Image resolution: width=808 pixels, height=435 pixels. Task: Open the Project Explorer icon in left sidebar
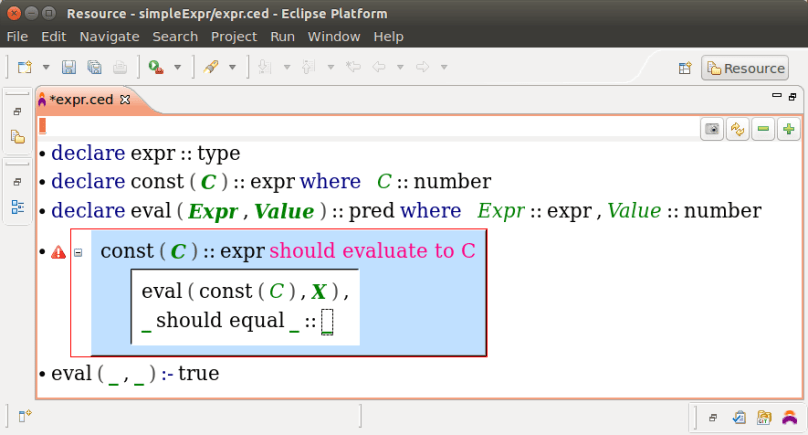17,136
